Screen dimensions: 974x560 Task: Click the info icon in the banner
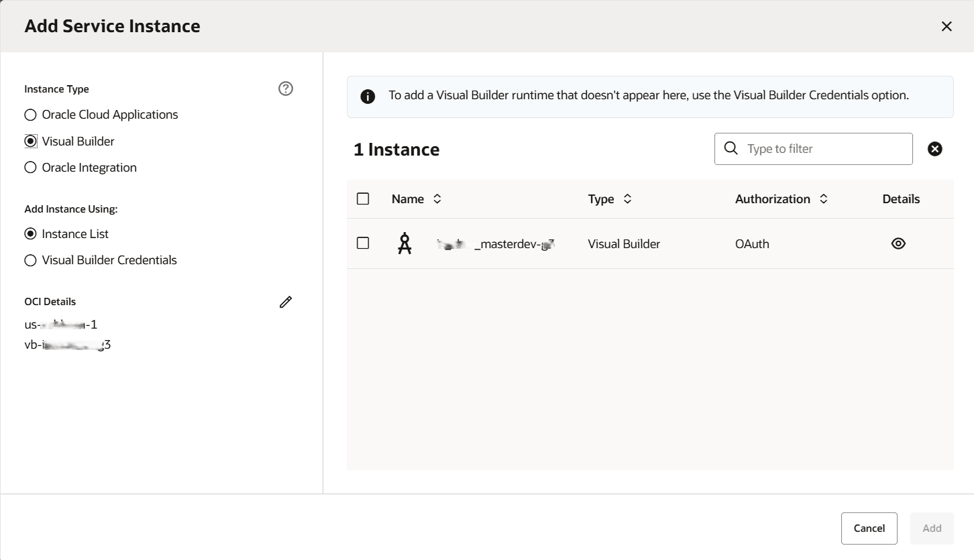pos(368,96)
